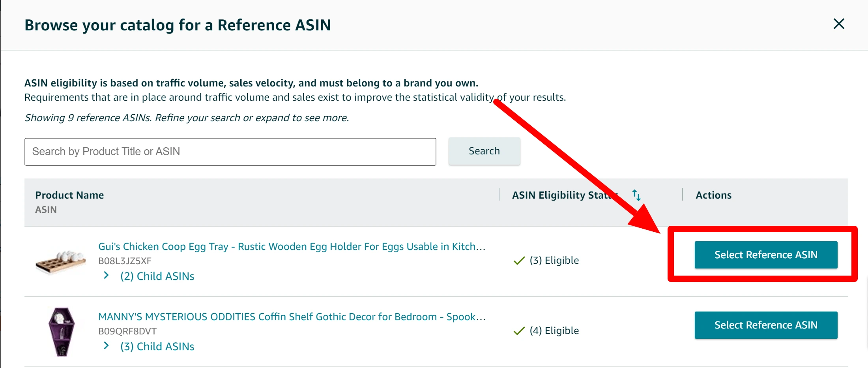Click the Product Name column header
868x368 pixels.
click(69, 195)
